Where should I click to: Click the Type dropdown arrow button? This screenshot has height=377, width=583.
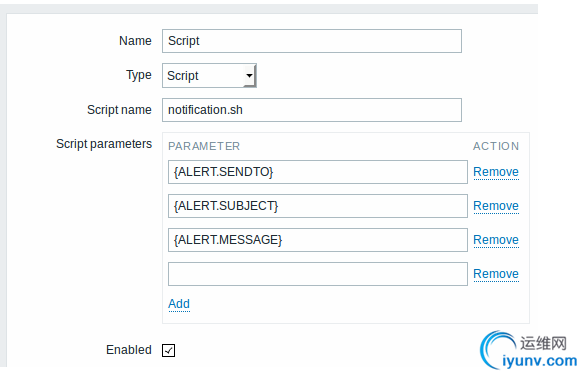pos(249,75)
